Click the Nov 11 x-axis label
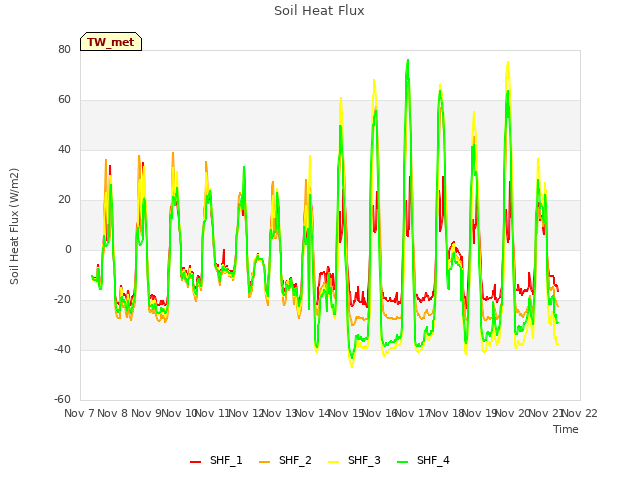Viewport: 640px width, 480px height. pos(212,413)
